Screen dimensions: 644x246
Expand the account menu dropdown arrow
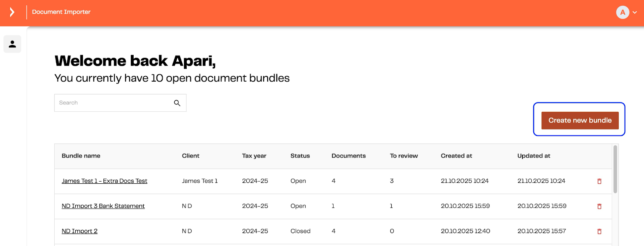(635, 12)
